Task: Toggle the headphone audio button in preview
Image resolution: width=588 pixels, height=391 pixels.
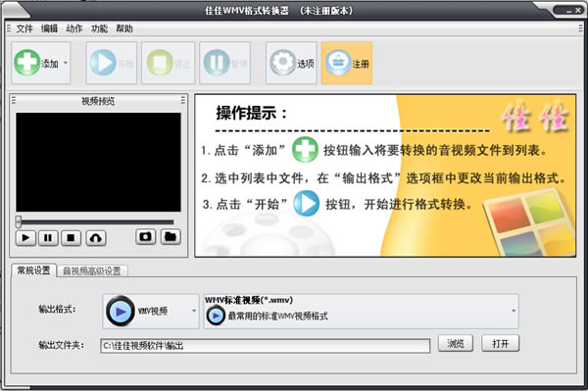Action: pyautogui.click(x=96, y=238)
